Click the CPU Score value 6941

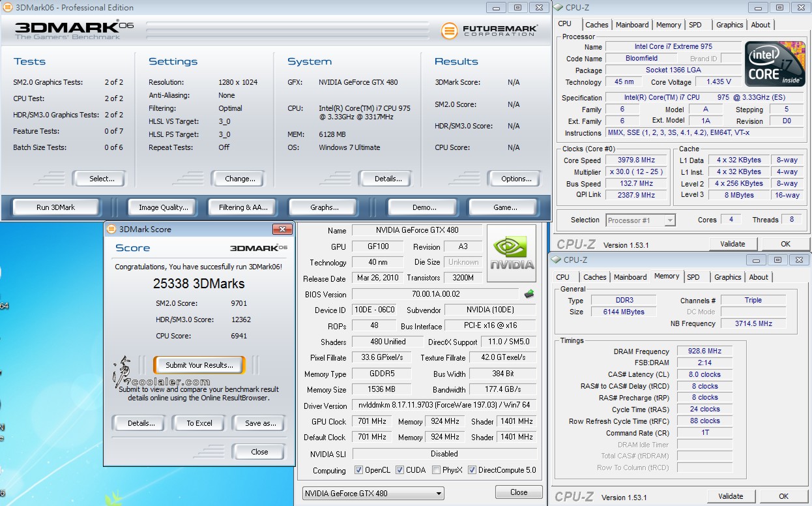point(239,336)
